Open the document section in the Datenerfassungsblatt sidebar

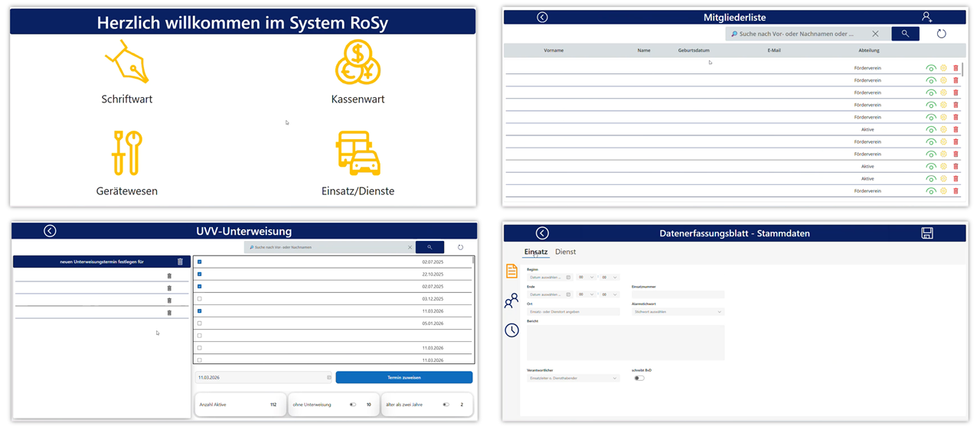(511, 272)
